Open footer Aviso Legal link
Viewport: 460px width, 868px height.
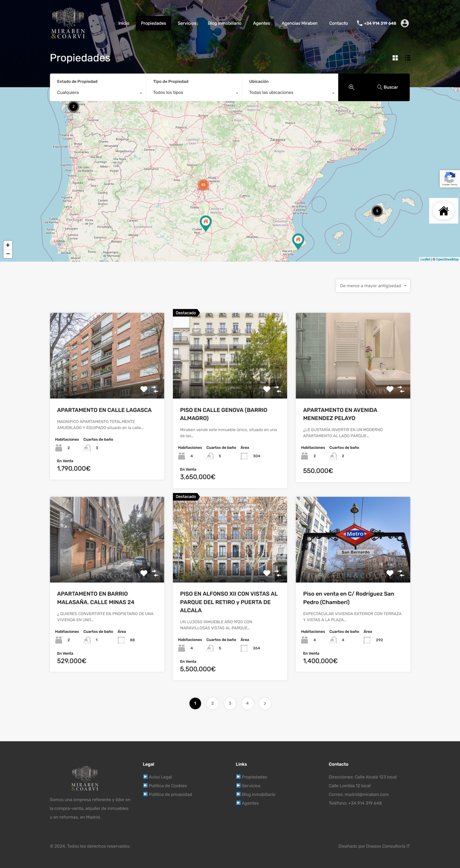160,777
